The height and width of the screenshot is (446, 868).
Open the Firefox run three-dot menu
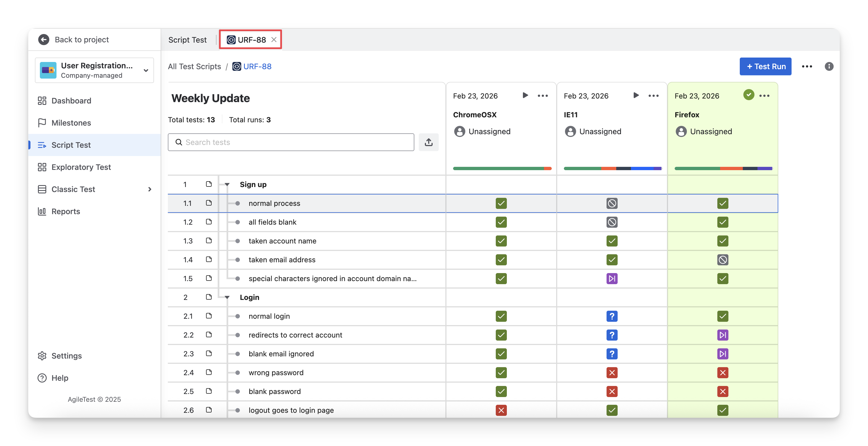[x=764, y=96]
